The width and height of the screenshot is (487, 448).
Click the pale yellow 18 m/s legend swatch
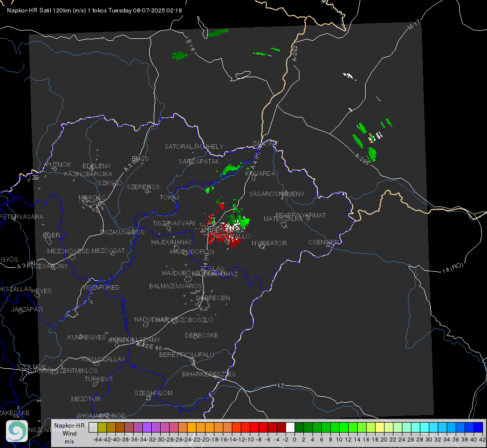[x=380, y=427]
